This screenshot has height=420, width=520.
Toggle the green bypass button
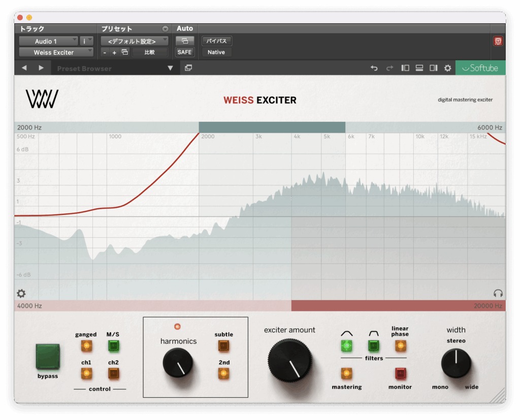[48, 357]
